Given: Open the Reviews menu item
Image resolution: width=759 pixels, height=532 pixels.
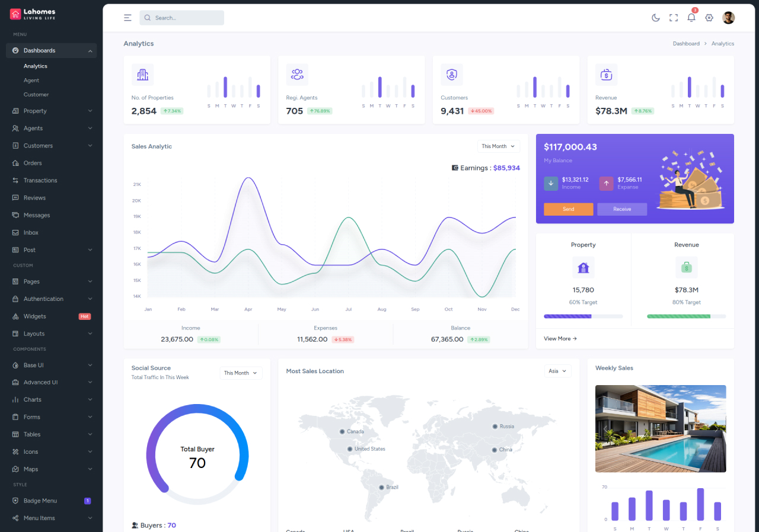Looking at the screenshot, I should point(52,198).
